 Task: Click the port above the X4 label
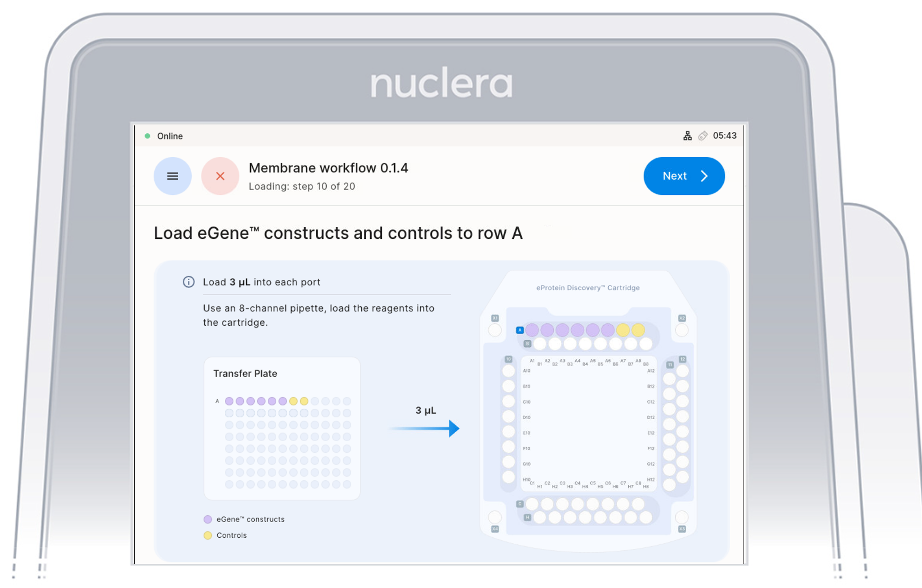tap(495, 517)
